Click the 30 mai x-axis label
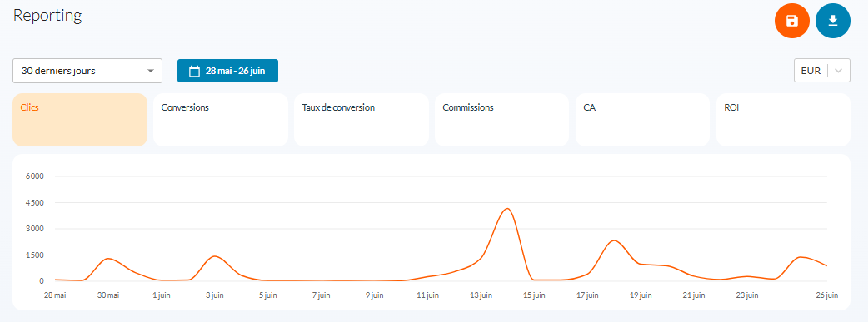This screenshot has width=868, height=322. (108, 295)
